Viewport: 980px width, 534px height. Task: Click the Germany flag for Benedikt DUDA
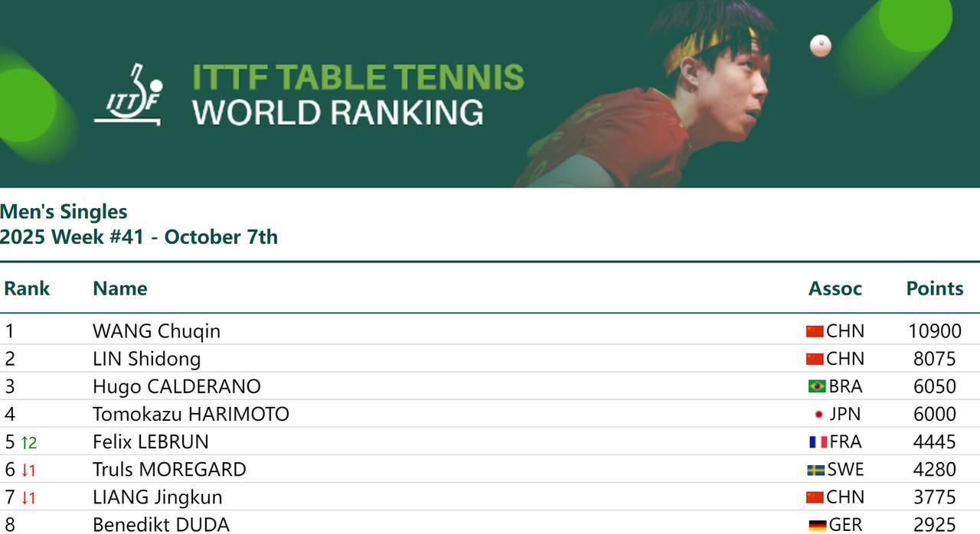point(817,525)
